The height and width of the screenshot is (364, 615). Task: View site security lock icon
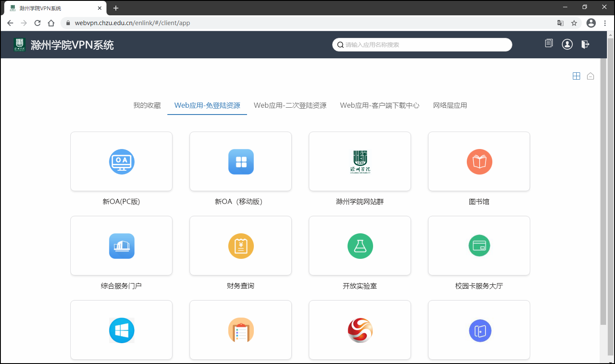pyautogui.click(x=68, y=23)
